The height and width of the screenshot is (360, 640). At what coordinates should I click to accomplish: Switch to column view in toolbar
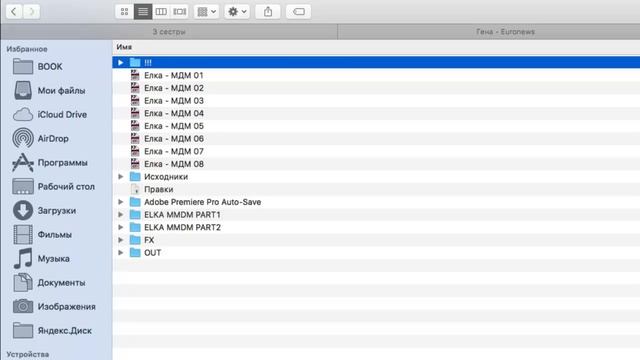click(161, 11)
